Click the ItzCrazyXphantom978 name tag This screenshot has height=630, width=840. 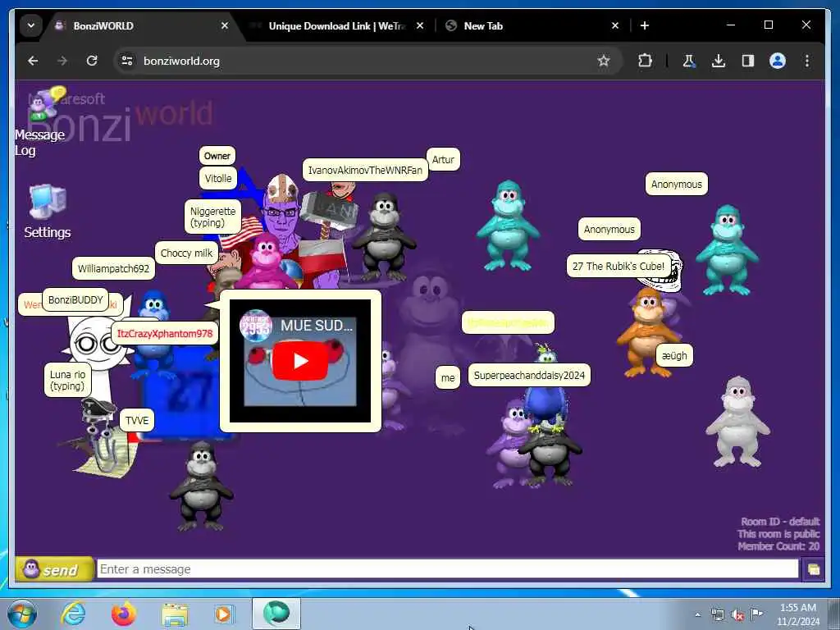[165, 334]
